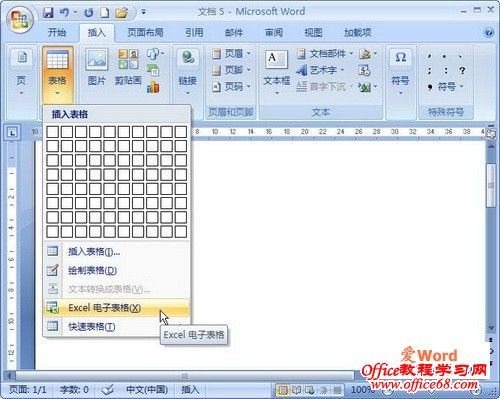500x399 pixels.
Task: Open the Help question mark icon
Action: click(x=488, y=33)
